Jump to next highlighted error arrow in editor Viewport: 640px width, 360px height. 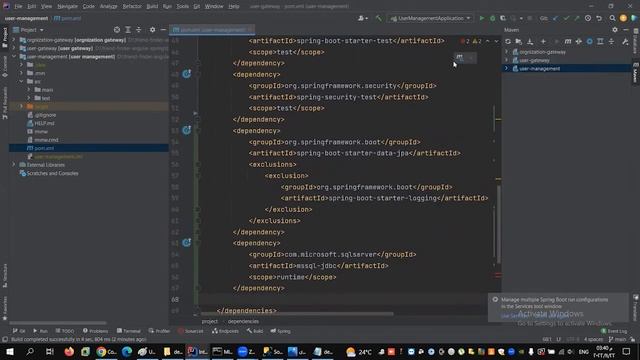496,41
